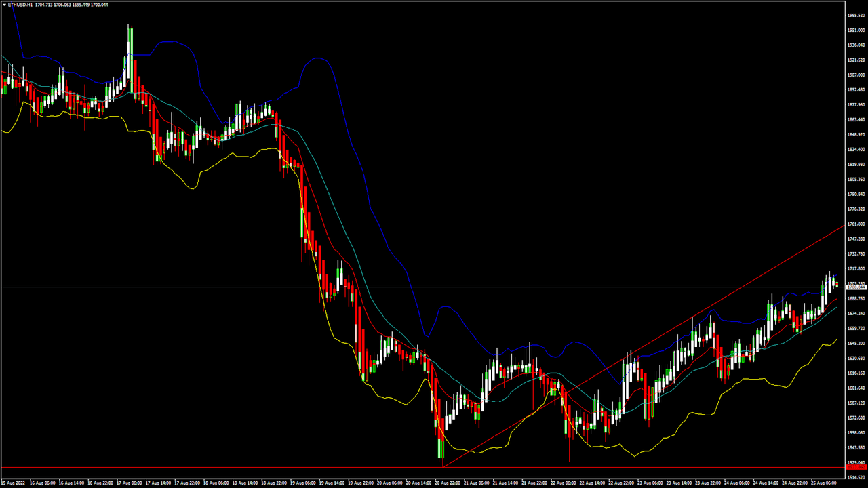Click the 18 Aug 06:00 time label
868x488 pixels.
click(217, 483)
